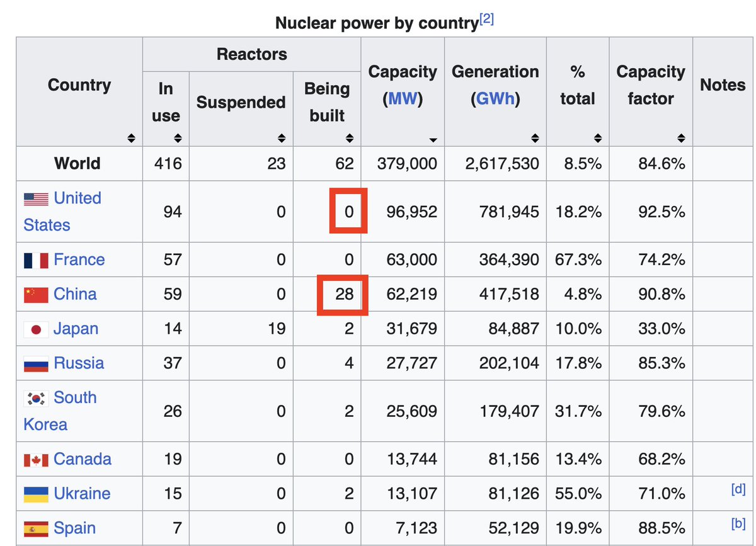The height and width of the screenshot is (546, 756).
Task: Click the Japan flag icon
Action: 36,329
